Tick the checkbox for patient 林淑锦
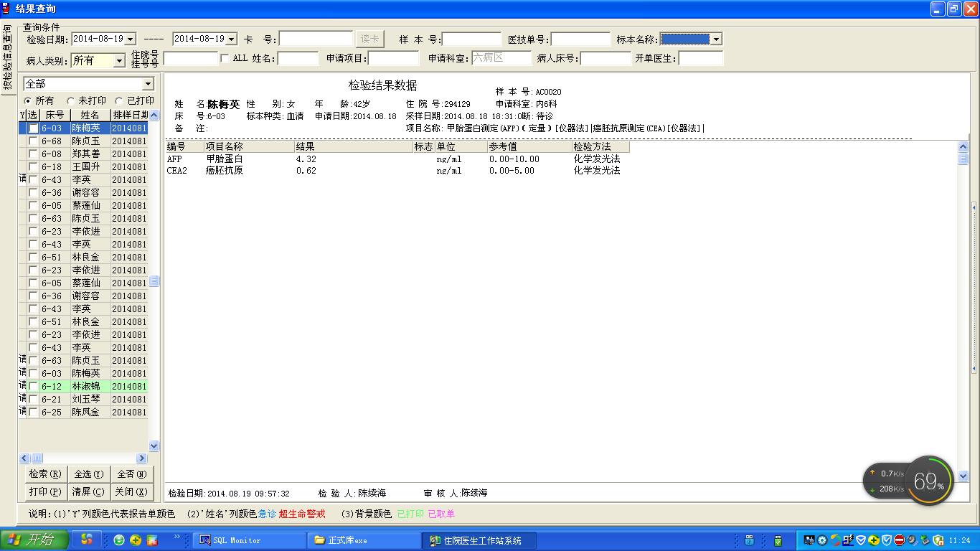Image resolution: width=980 pixels, height=551 pixels. coord(33,387)
